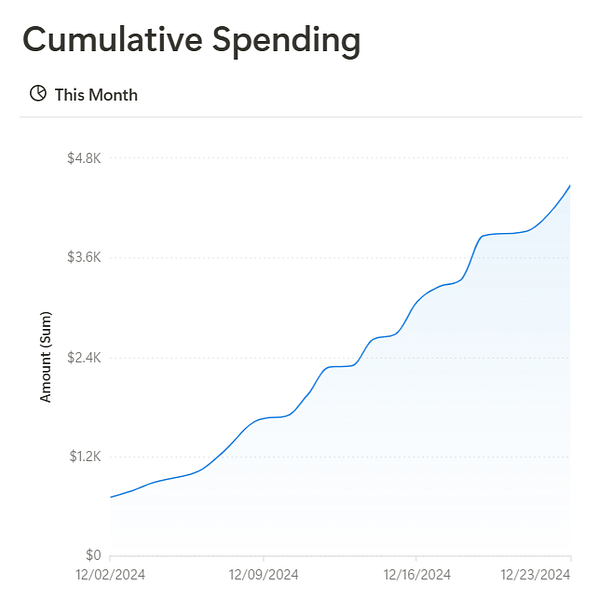Click the 12/09/2024 date label

coord(263,575)
